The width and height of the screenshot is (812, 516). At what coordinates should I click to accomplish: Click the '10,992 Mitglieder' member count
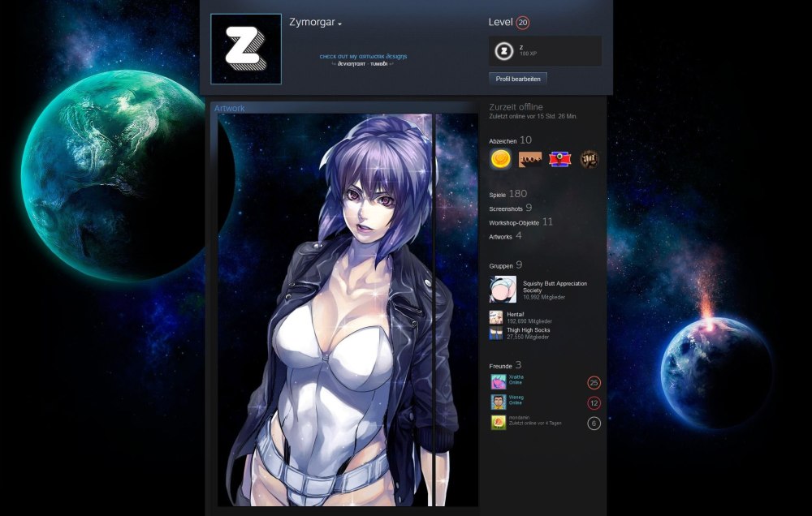click(544, 298)
